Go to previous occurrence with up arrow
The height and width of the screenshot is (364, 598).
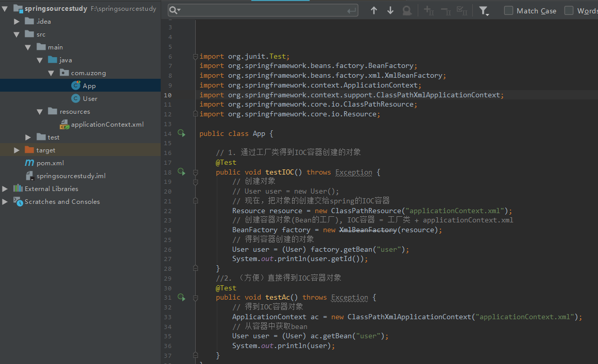(374, 11)
